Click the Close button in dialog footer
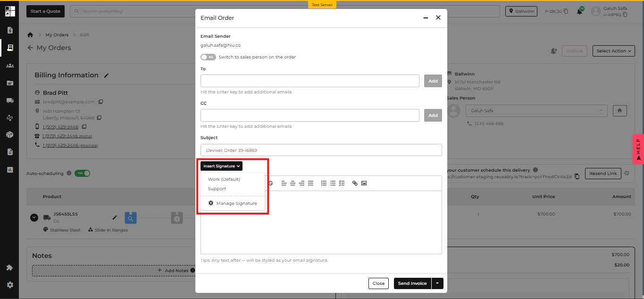This screenshot has width=644, height=299. [378, 283]
